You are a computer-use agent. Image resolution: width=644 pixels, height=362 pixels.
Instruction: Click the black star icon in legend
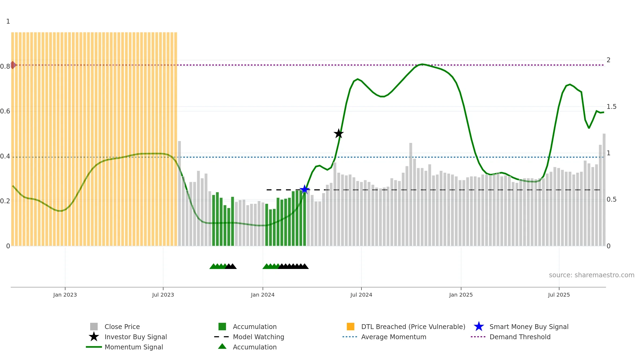[94, 337]
